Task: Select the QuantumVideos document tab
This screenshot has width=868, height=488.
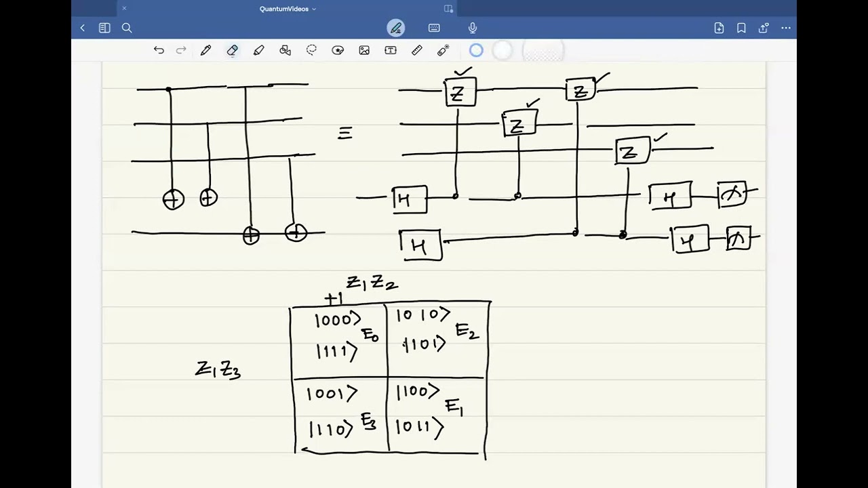Action: tap(288, 8)
